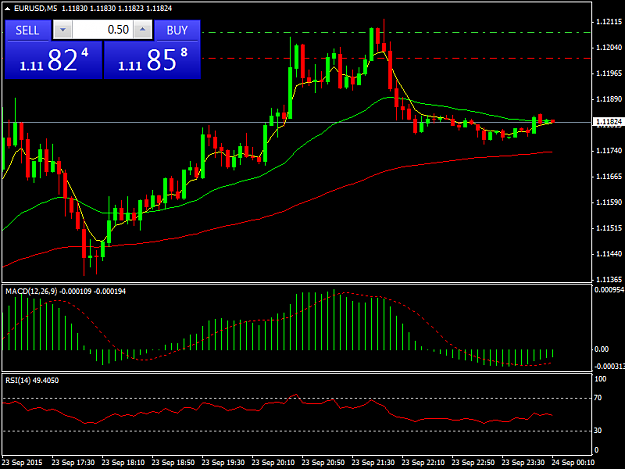Click the 1.12040 price axis label
Image resolution: width=625 pixels, height=469 pixels.
pos(608,48)
